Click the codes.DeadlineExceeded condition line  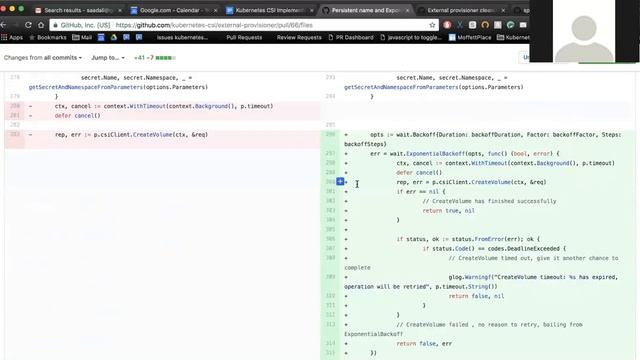(x=494, y=248)
